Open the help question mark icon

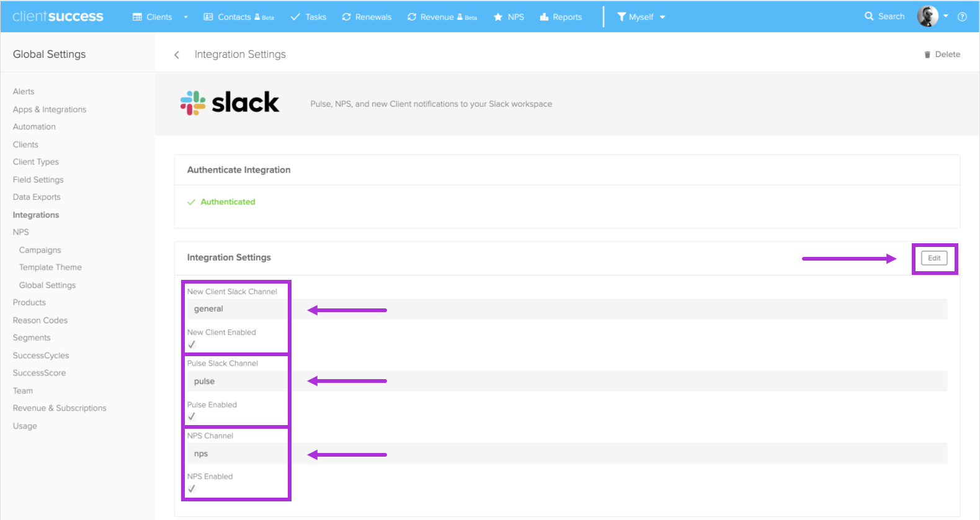(962, 17)
